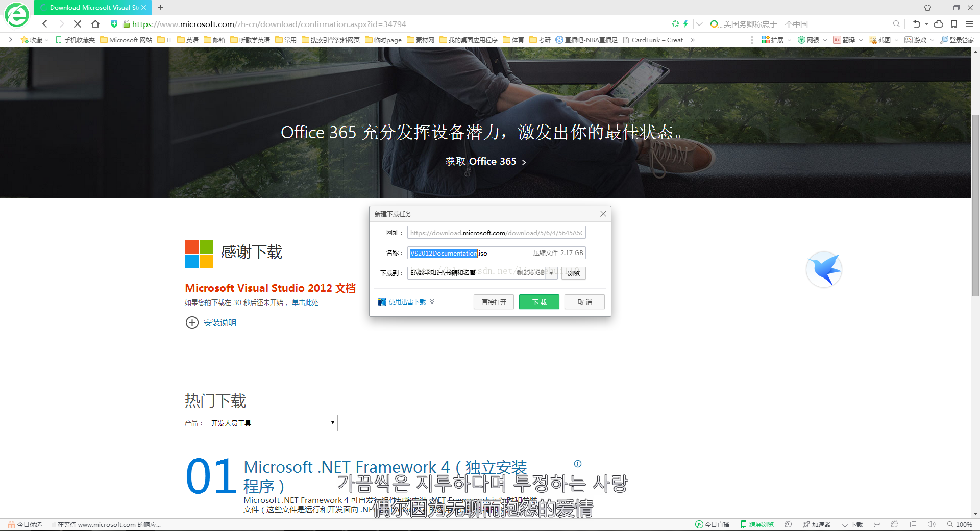Open 登录管家 login manager
The image size is (980, 531).
(957, 40)
